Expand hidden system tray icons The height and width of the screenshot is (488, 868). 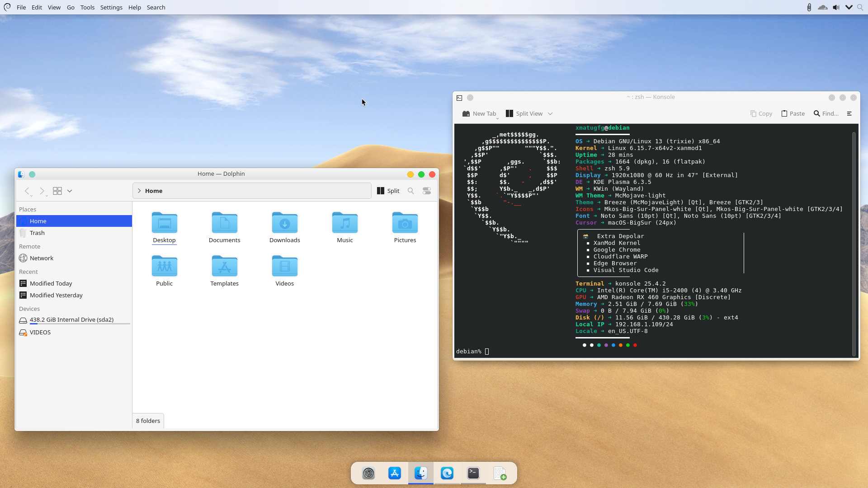(x=849, y=7)
